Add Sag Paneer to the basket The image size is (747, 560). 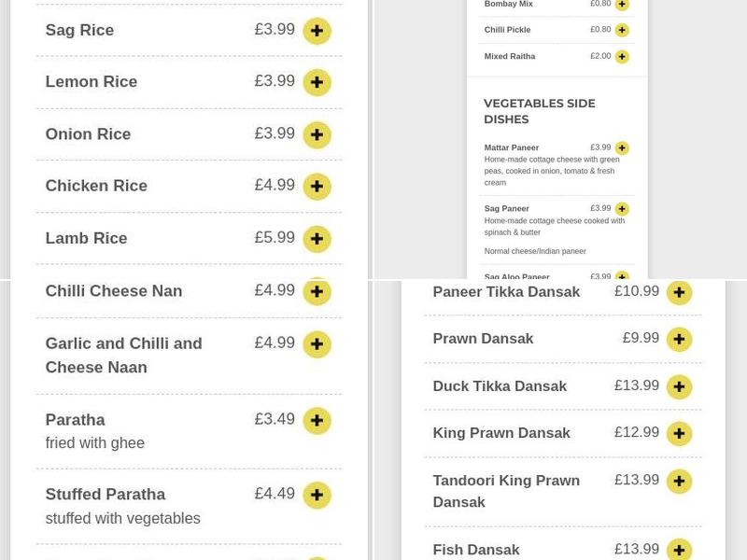[622, 208]
